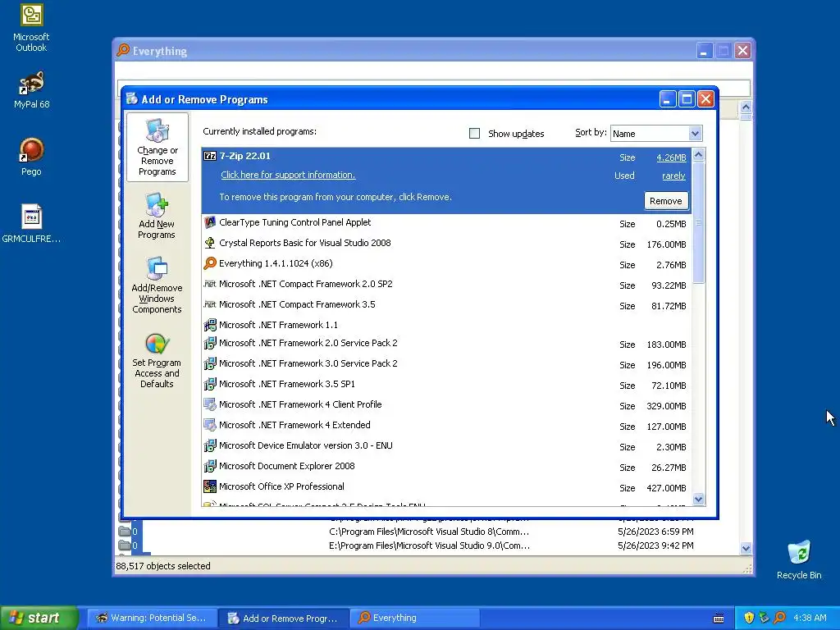
Task: Select Microsoft .NET Framework 4 Extended text
Action: [x=294, y=425]
